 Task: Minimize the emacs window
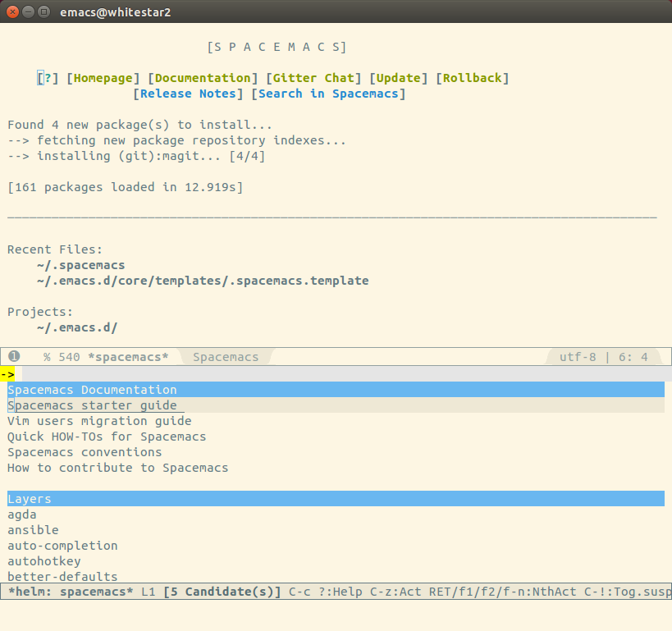coord(28,12)
